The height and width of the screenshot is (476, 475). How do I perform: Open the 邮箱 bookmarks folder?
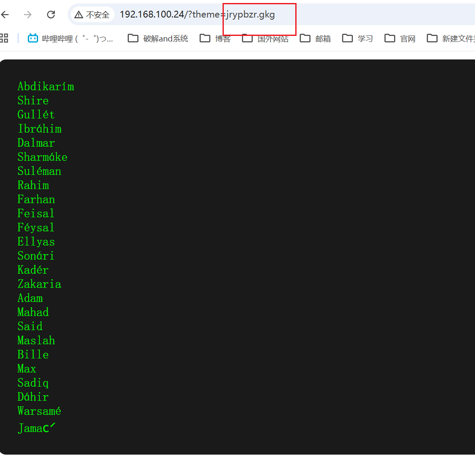click(x=316, y=38)
